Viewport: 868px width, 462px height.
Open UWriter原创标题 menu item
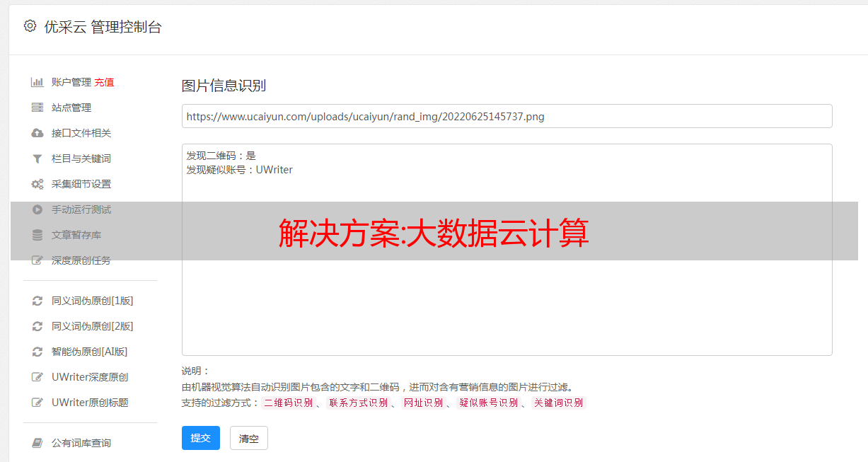pyautogui.click(x=90, y=403)
